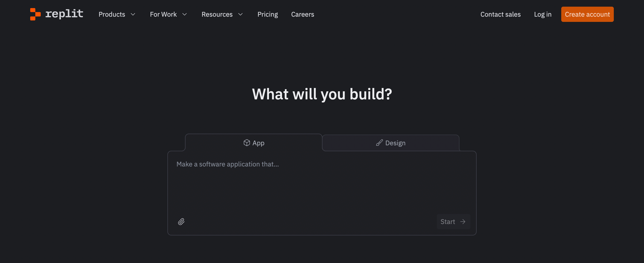Image resolution: width=644 pixels, height=263 pixels.
Task: Open the Resources menu label
Action: pos(217,15)
